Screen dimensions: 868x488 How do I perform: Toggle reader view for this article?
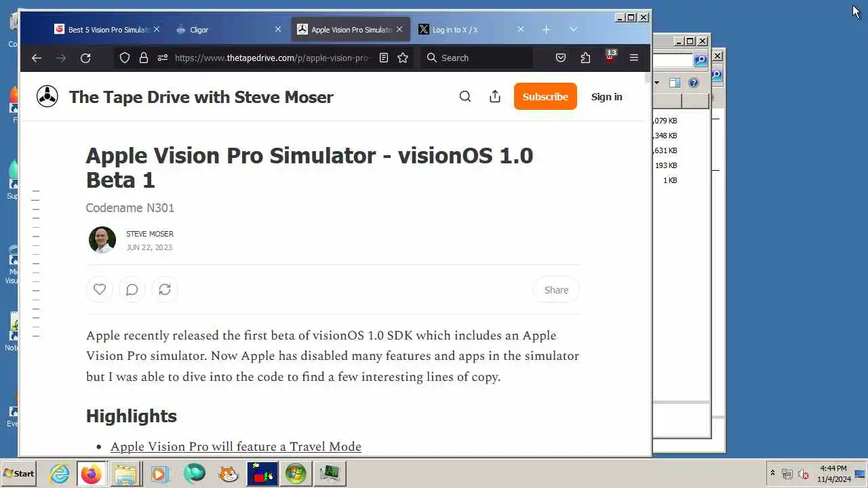384,58
